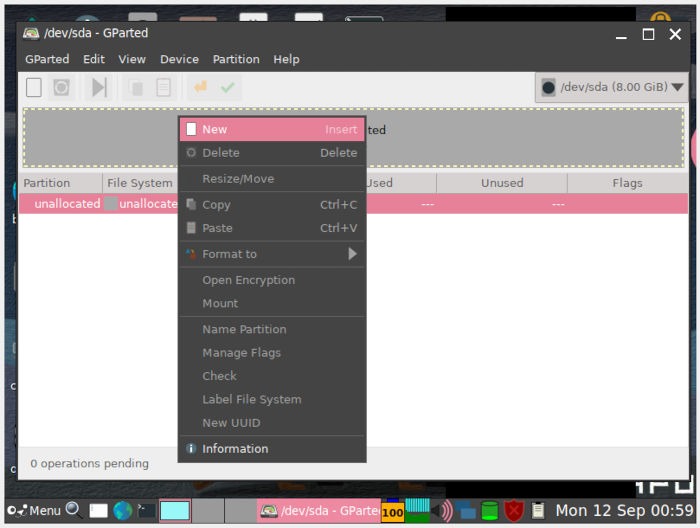Click the GParted window title icon
Screen dimensions: 700x528
(x=31, y=33)
